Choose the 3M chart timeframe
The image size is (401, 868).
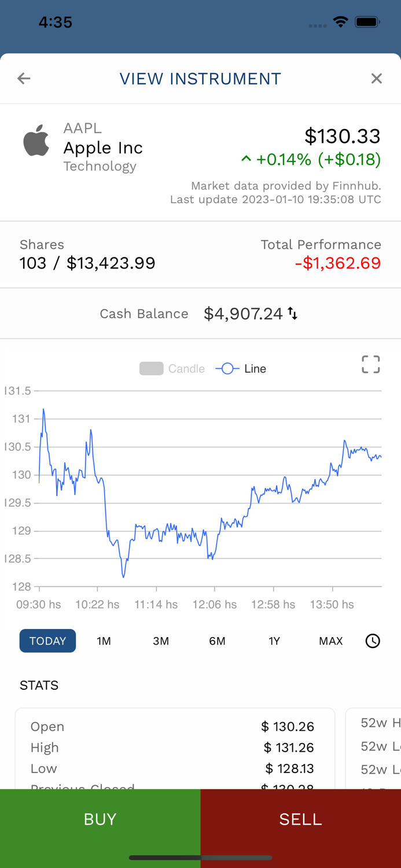161,641
